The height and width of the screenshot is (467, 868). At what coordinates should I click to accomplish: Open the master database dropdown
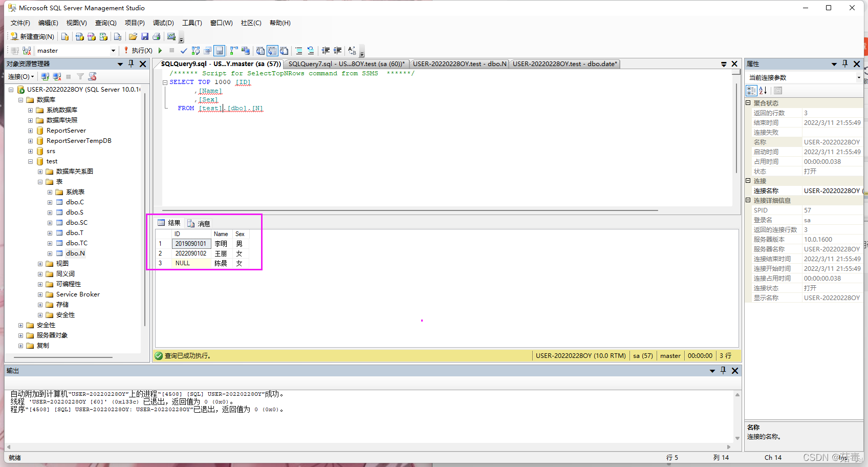[113, 51]
